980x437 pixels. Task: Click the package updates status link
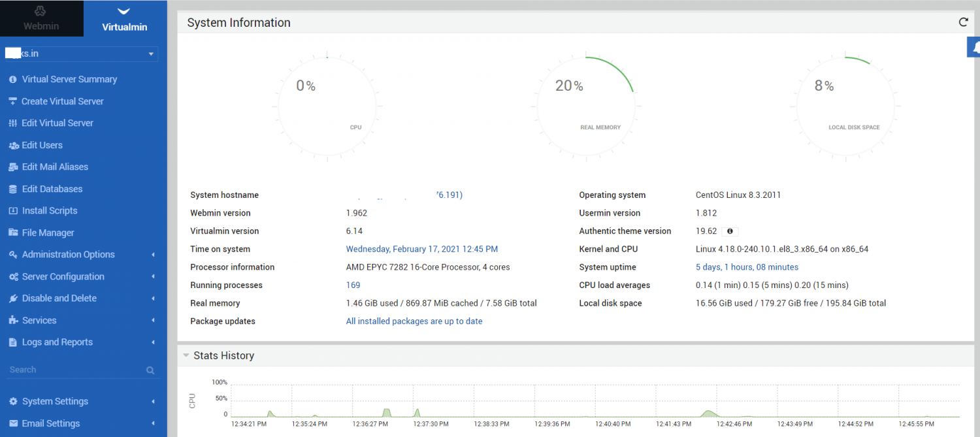[414, 321]
